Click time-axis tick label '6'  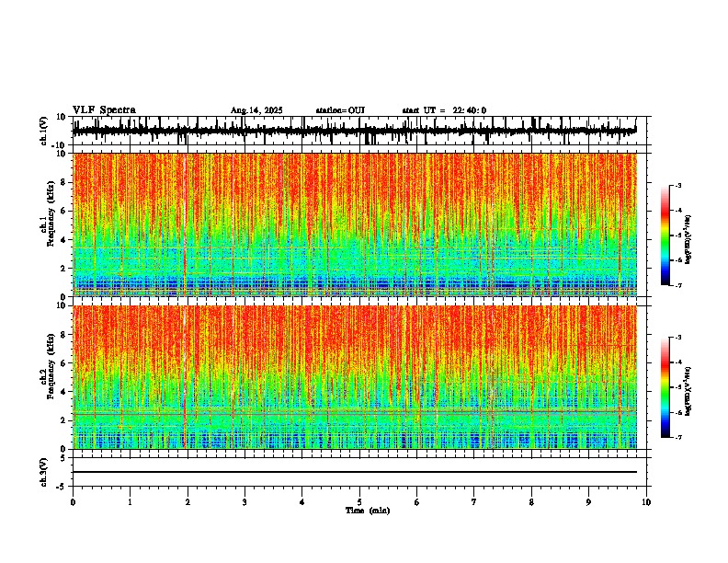[416, 502]
